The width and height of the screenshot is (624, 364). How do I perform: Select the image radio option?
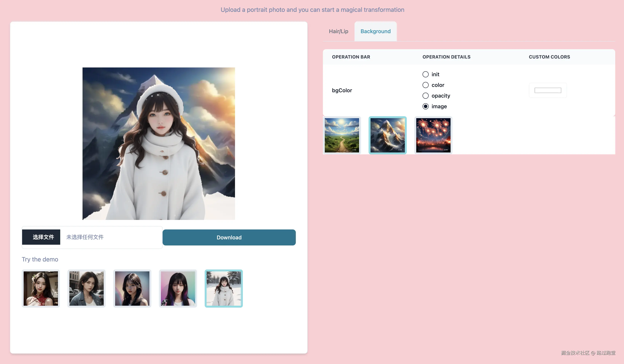coord(425,106)
